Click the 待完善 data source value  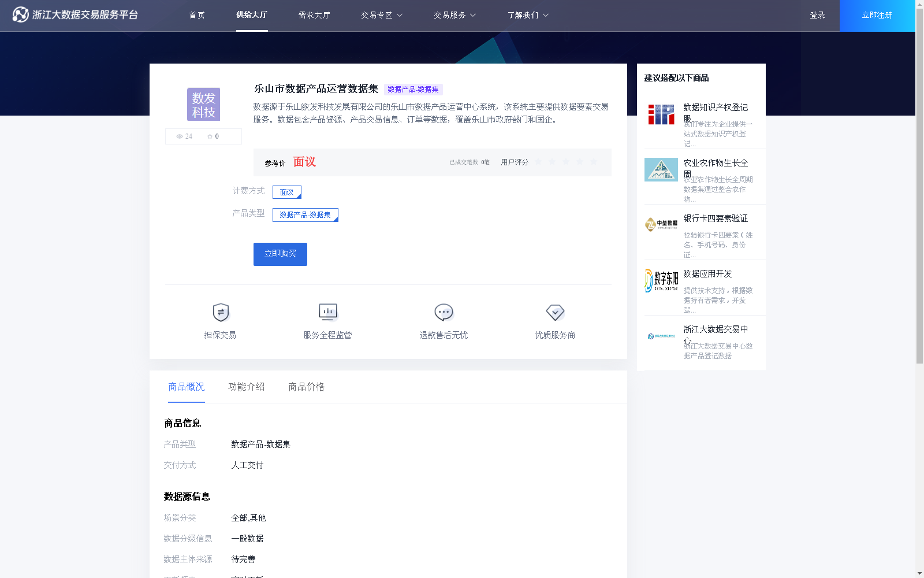[x=243, y=560]
